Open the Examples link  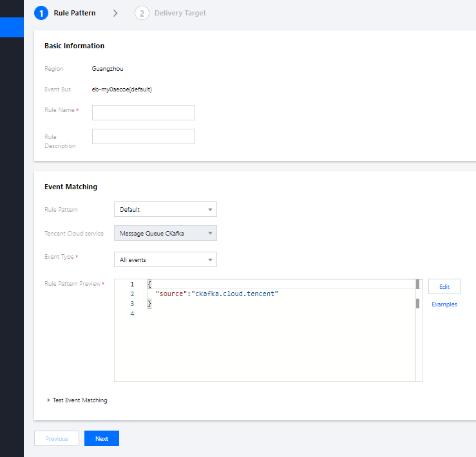coord(444,304)
